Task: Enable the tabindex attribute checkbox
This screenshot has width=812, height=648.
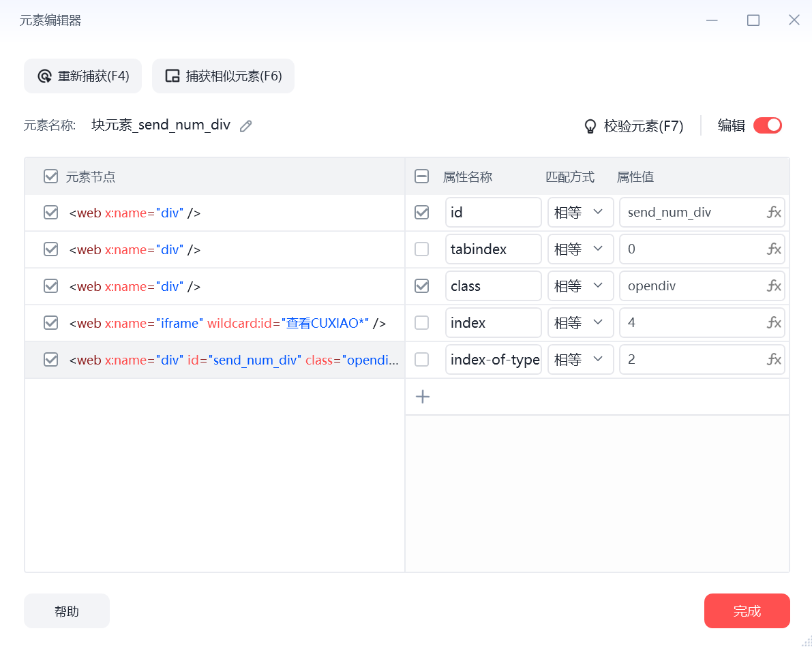Action: point(421,249)
